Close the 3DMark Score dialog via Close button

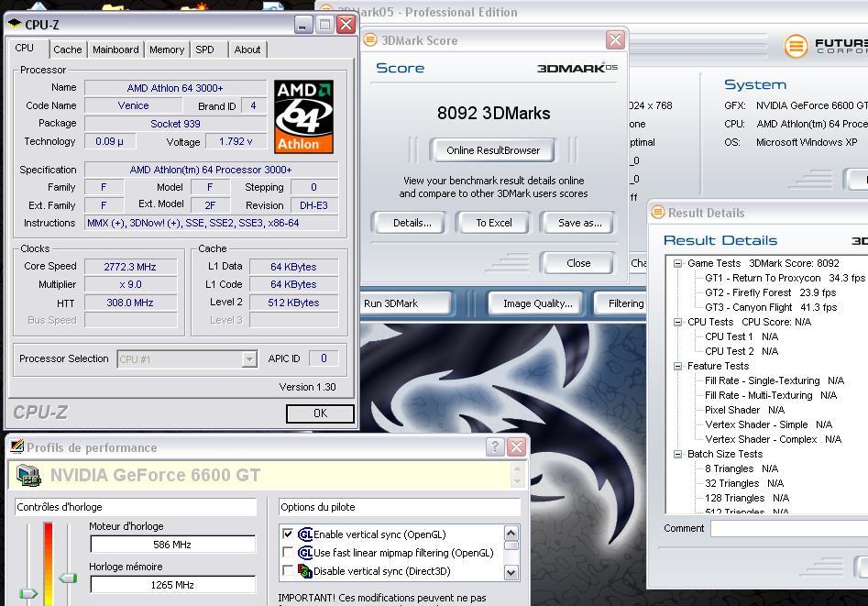(x=578, y=263)
